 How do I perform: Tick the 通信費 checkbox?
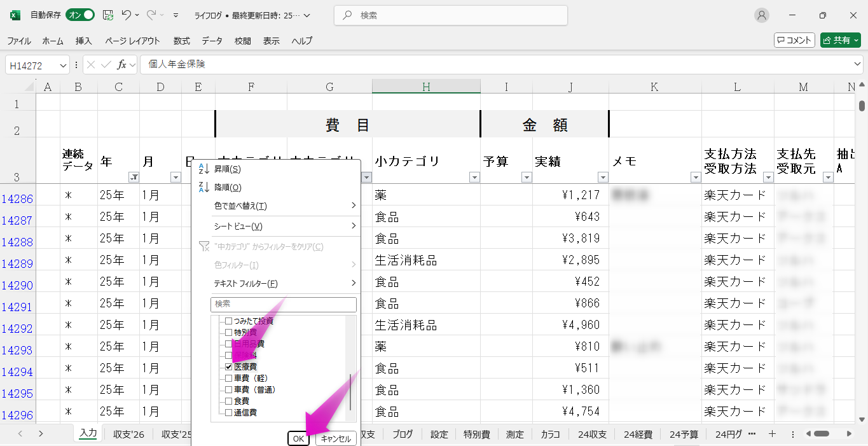coord(229,413)
